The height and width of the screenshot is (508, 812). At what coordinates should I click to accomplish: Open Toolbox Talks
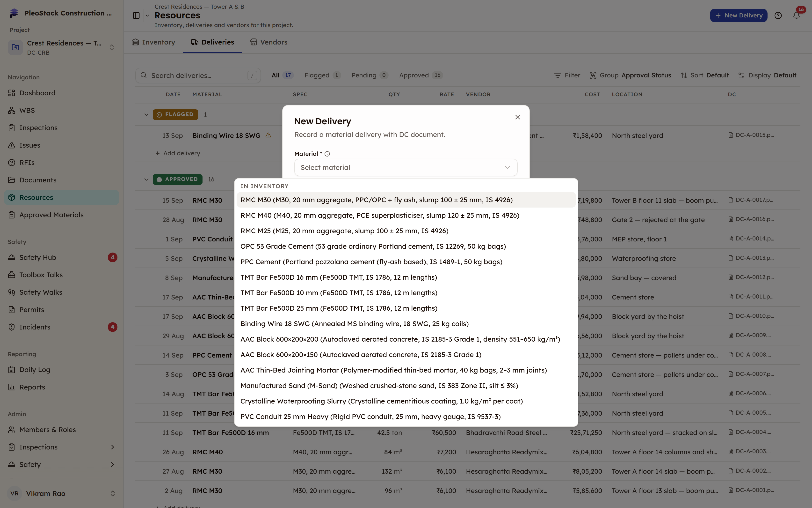tap(62, 275)
